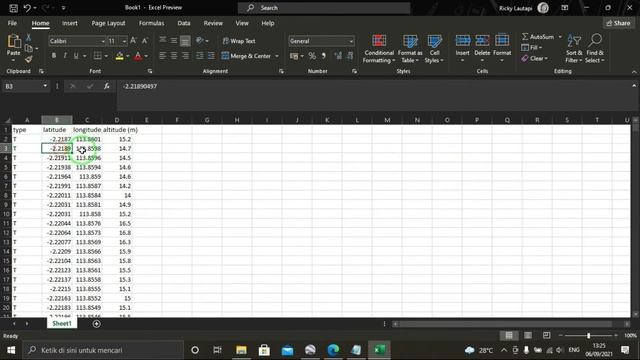Toggle Bottom Align in Alignment group
Image resolution: width=640 pixels, height=360 pixels.
(x=185, y=40)
